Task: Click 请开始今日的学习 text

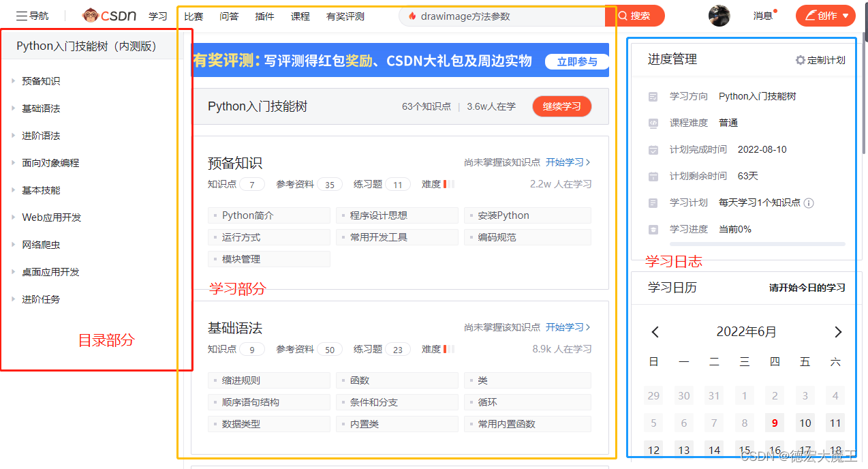Action: coord(807,288)
